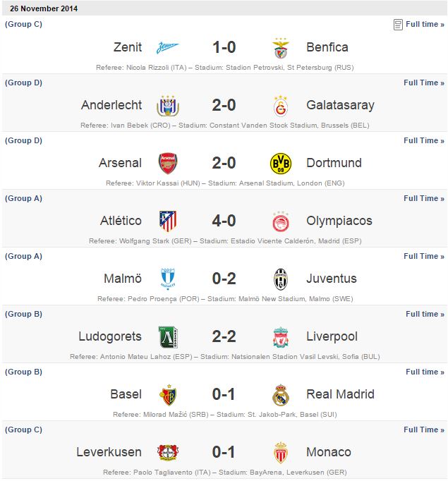This screenshot has height=481, width=448.
Task: Open Full Time link for Leverkusen–Monaco
Action: tap(424, 430)
